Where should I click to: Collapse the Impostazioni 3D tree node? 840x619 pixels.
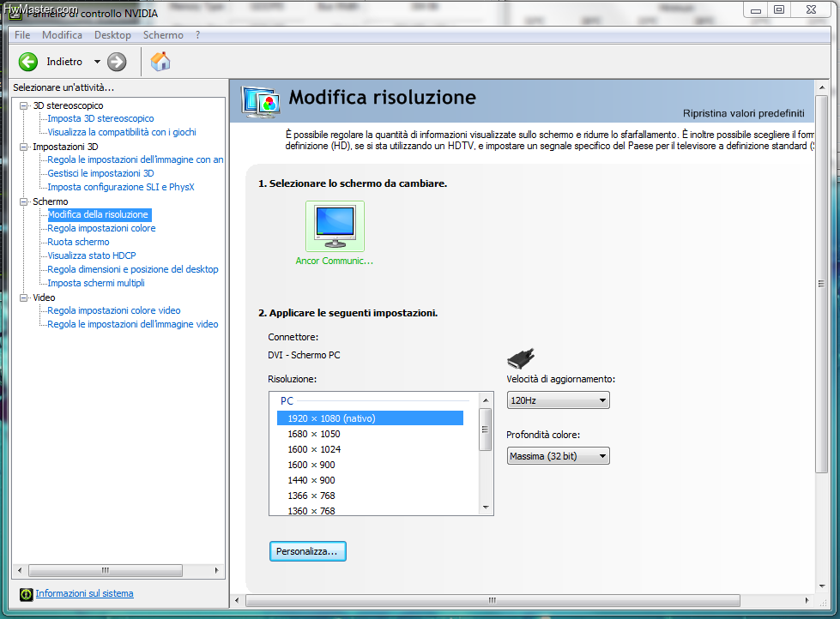pyautogui.click(x=23, y=147)
